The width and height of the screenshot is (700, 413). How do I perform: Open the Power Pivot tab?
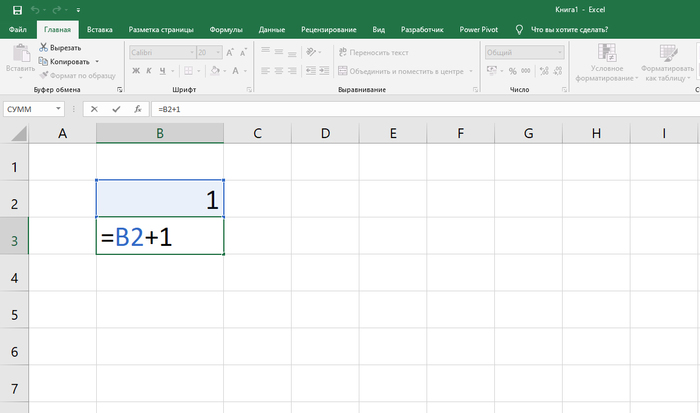479,29
